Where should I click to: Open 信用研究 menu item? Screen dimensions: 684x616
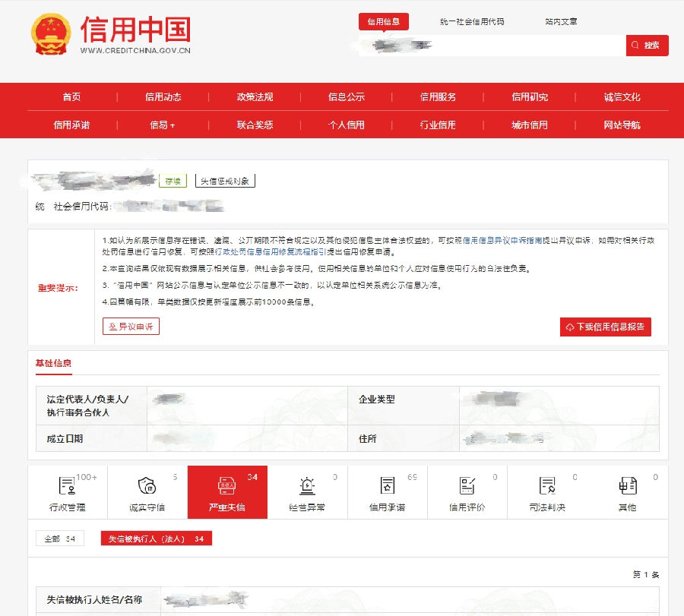pyautogui.click(x=530, y=96)
